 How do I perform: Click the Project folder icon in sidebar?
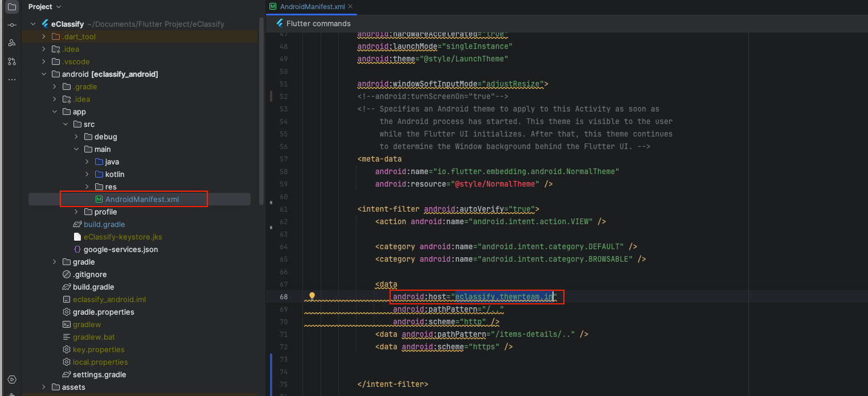[x=12, y=7]
